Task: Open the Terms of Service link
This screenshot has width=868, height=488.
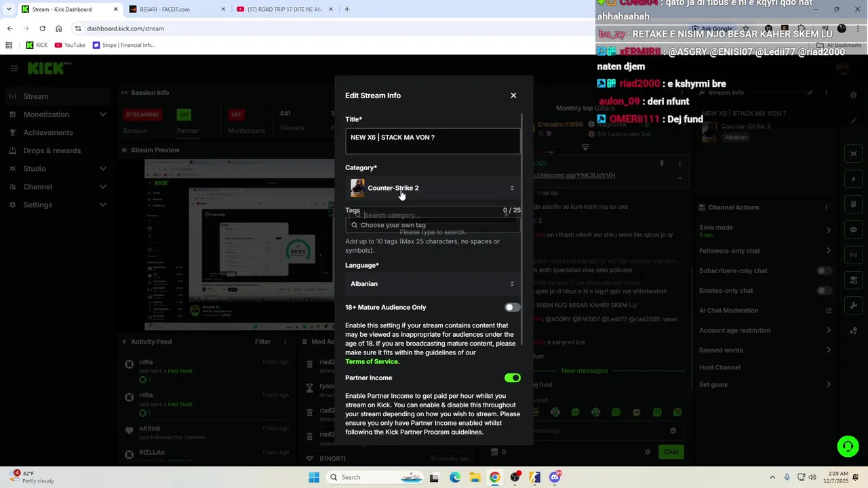Action: [372, 362]
